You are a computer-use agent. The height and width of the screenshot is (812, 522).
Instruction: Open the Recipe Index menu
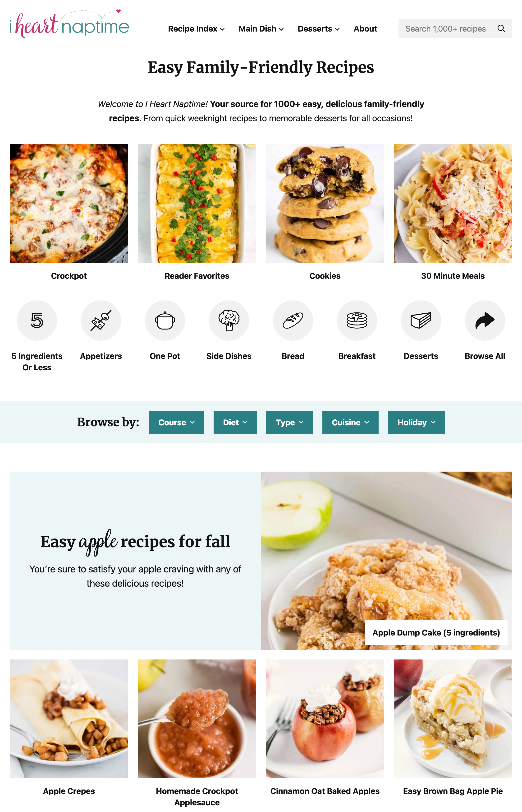click(x=196, y=29)
